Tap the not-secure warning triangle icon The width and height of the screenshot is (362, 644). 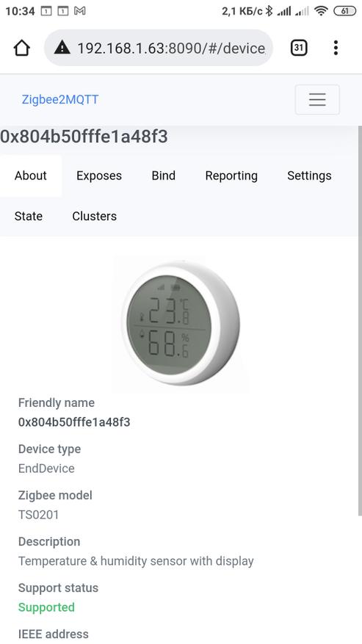[x=62, y=48]
